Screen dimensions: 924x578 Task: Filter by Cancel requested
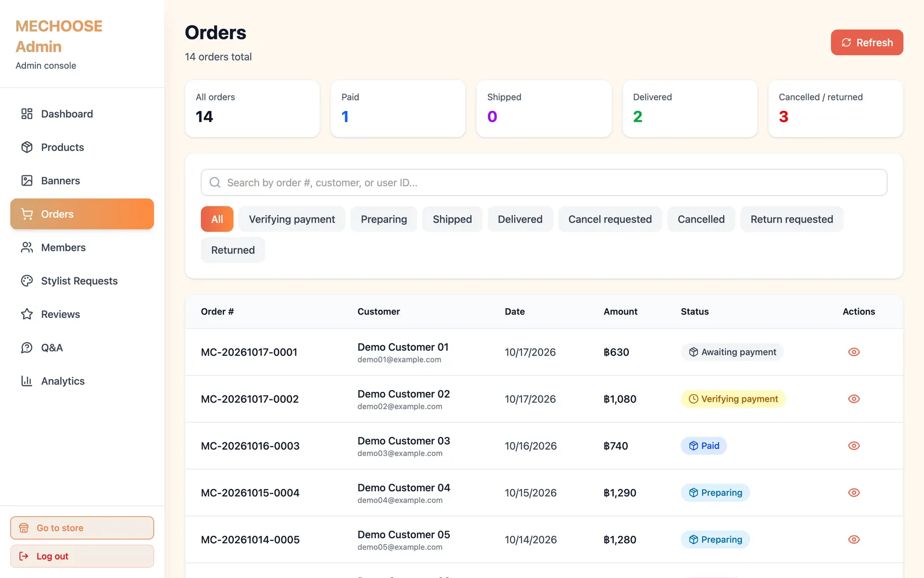[610, 219]
